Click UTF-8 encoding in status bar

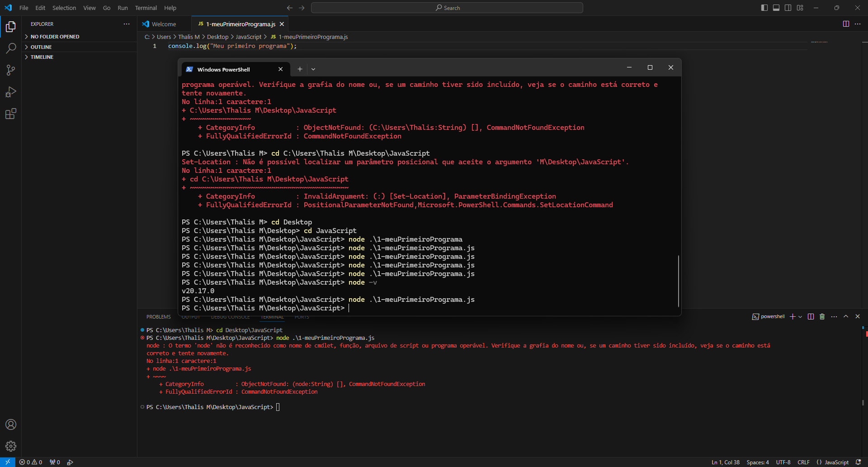click(783, 462)
